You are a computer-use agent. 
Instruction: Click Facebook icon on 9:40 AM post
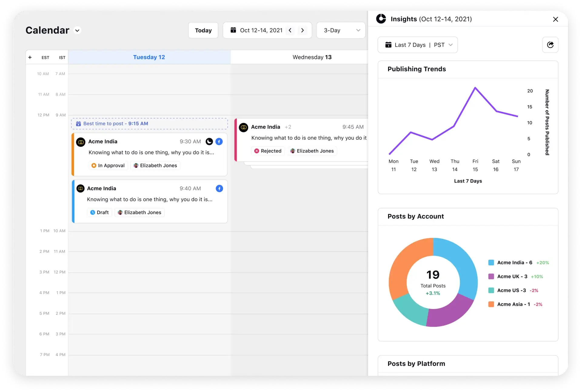click(219, 188)
